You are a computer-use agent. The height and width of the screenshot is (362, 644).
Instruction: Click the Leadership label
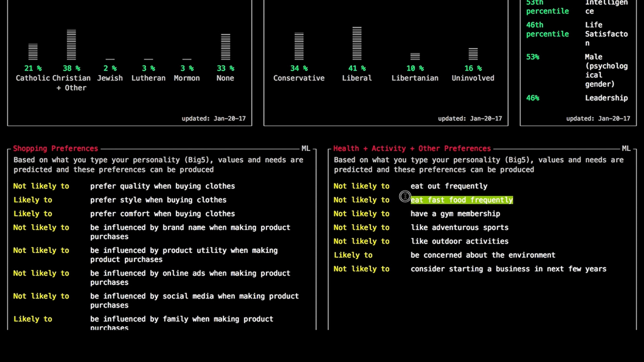pos(606,98)
